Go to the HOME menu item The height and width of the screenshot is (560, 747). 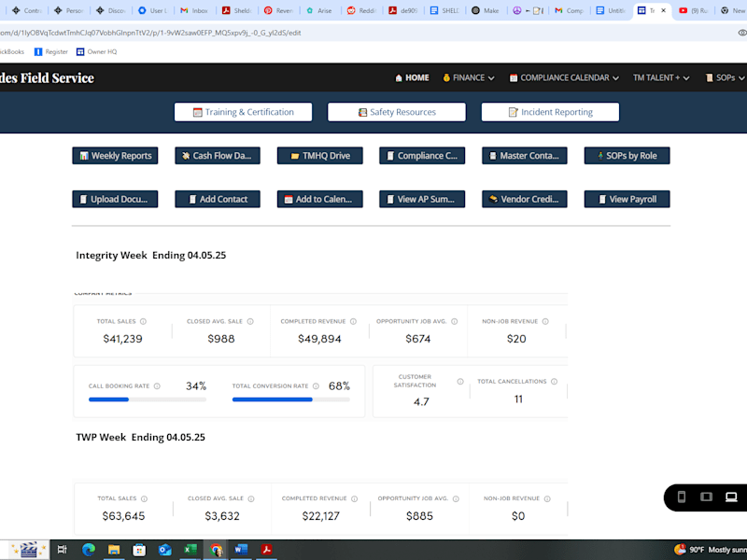click(x=412, y=77)
